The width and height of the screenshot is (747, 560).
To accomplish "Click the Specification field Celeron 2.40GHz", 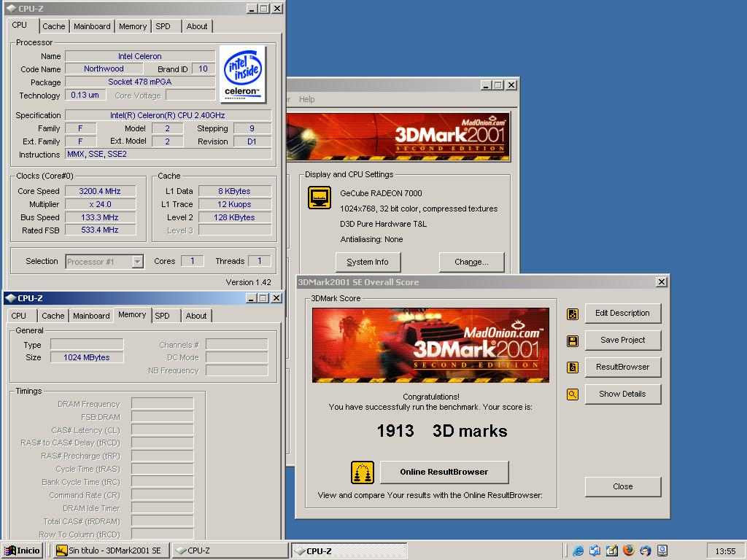I will click(169, 115).
